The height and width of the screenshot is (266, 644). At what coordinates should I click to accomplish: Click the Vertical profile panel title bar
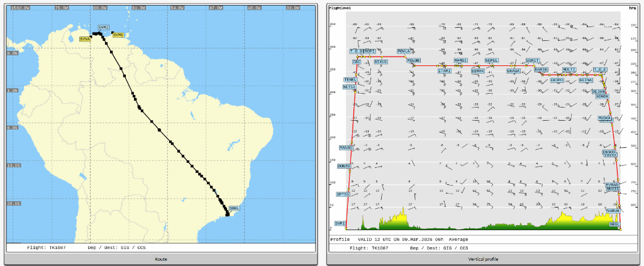[x=484, y=258]
